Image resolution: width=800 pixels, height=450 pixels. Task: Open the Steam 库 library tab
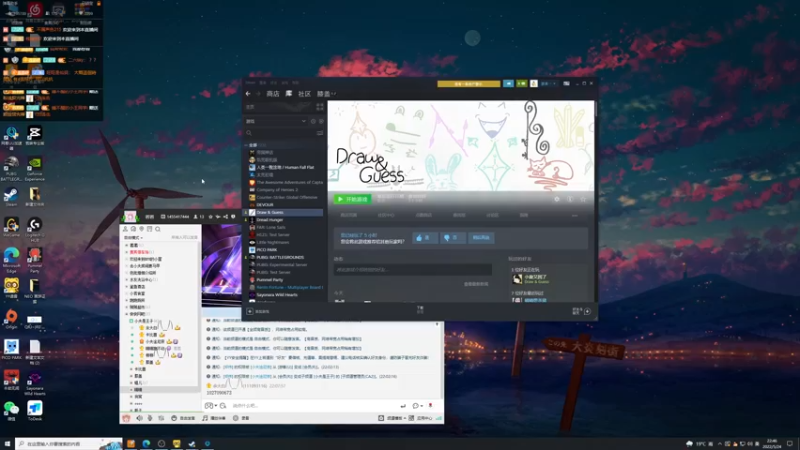click(289, 94)
